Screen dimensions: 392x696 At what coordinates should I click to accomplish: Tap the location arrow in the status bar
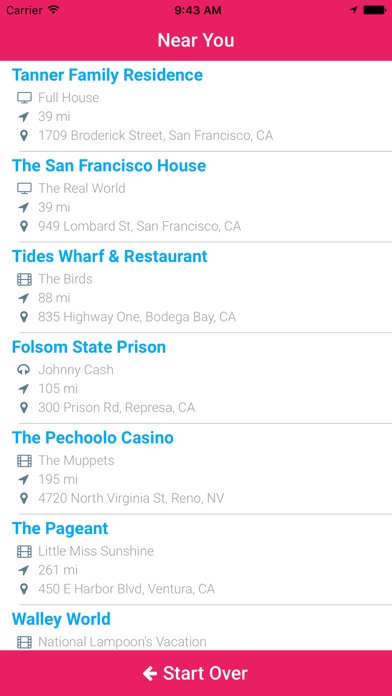353,10
